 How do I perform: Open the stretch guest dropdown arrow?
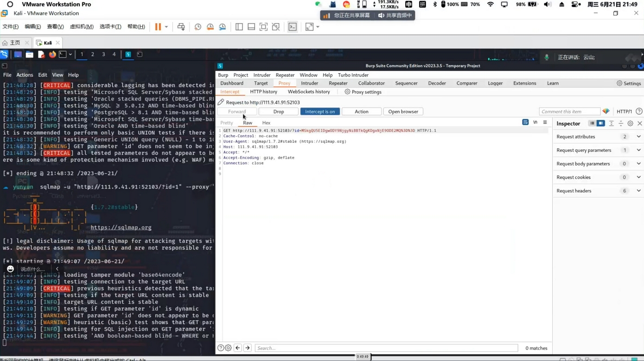pos(318,27)
